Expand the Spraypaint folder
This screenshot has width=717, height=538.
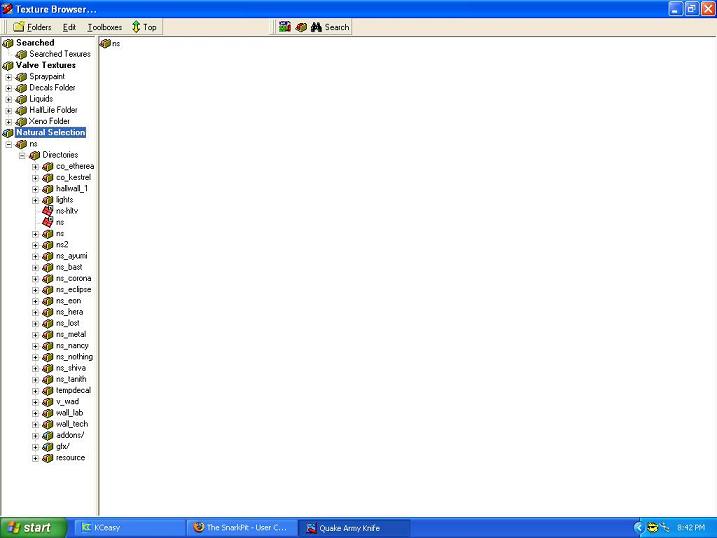(9, 76)
